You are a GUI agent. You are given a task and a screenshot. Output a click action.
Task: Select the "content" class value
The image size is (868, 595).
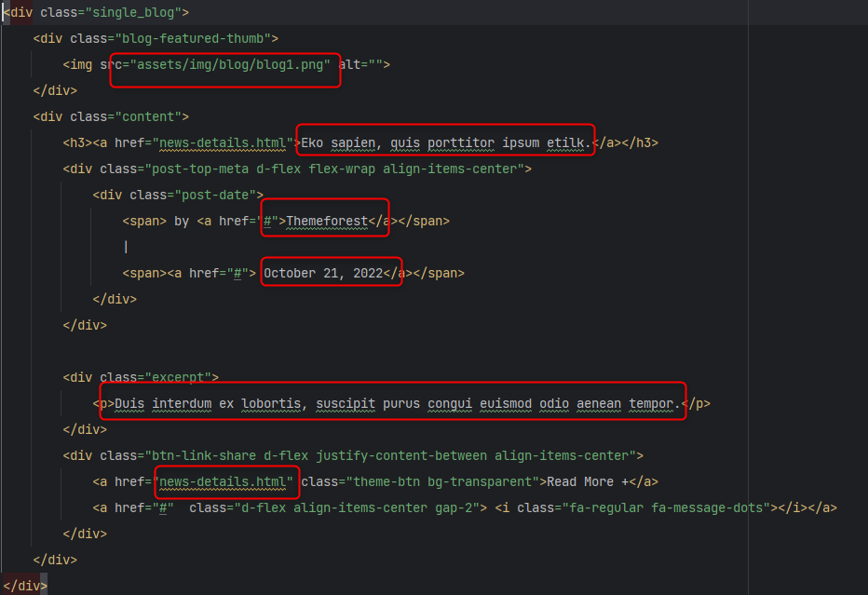[x=151, y=117]
